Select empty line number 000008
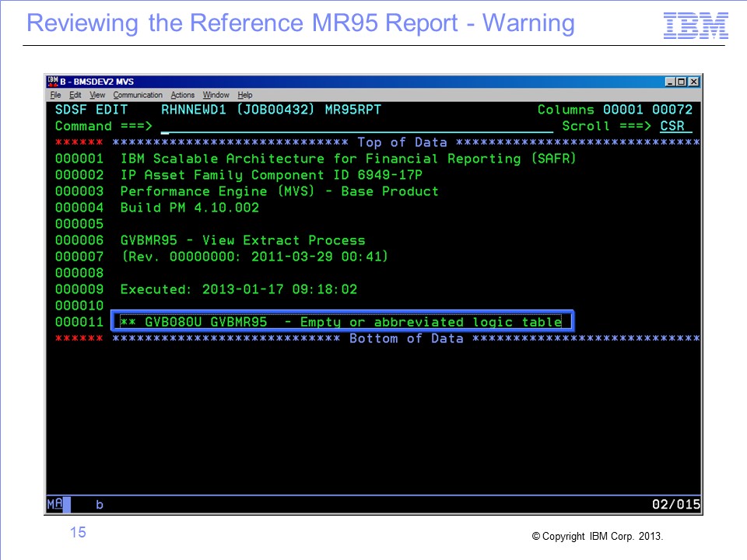747x560 pixels. click(x=79, y=273)
